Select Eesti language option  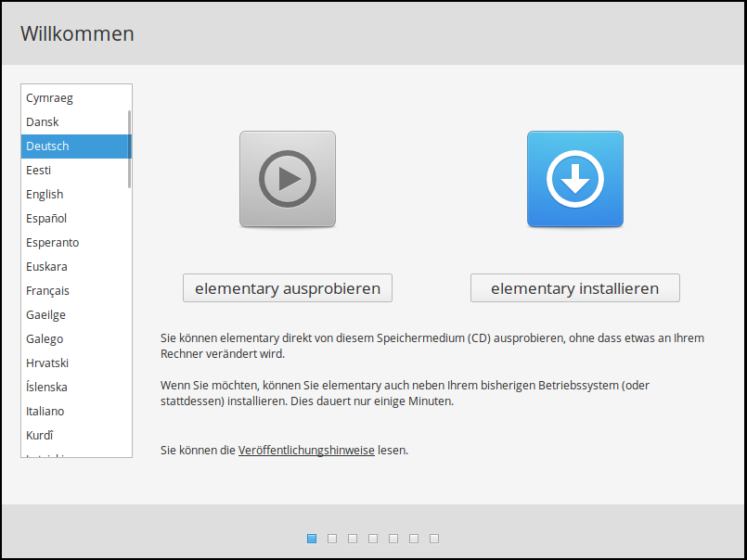[39, 171]
